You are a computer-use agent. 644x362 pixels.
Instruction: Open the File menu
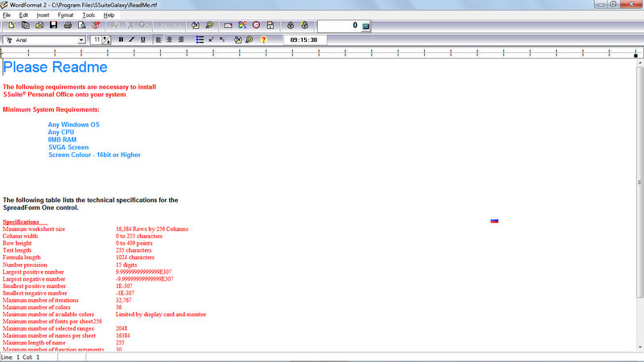point(6,15)
